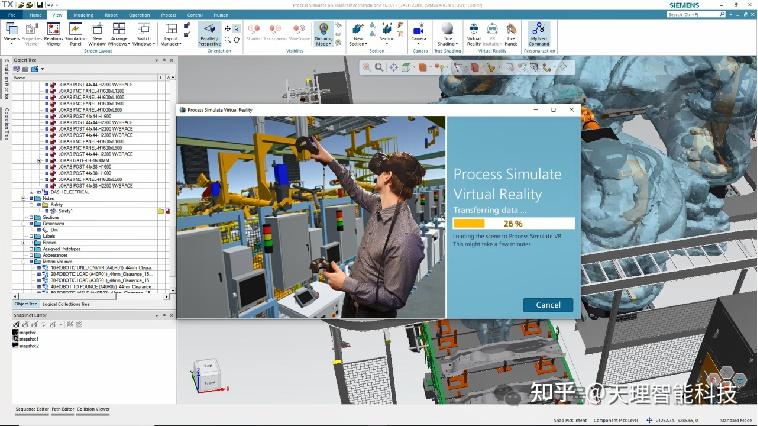Image resolution: width=758 pixels, height=426 pixels.
Task: Select snapshot2 in Snapshot Editor
Action: [x=25, y=346]
